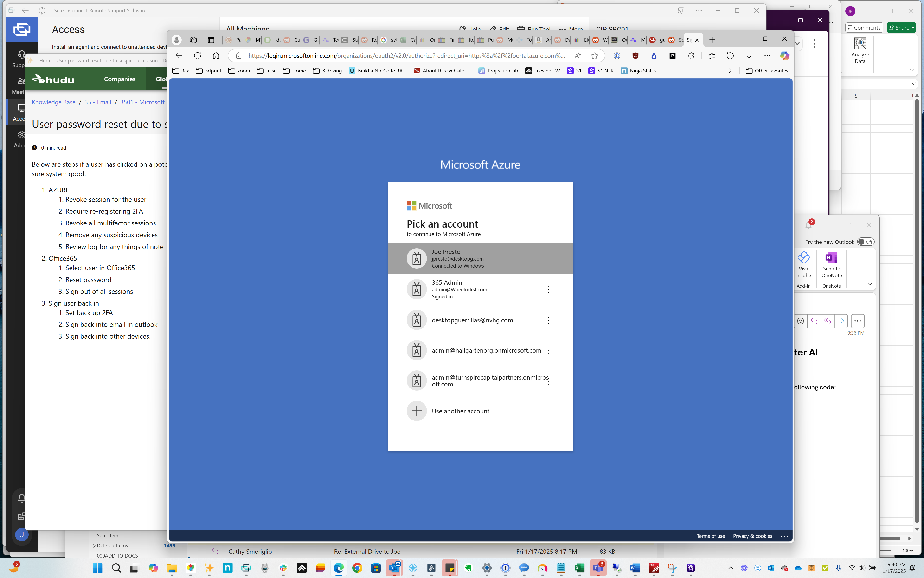Screen dimensions: 924x578
Task: Open the tab actions/vertical tabs icon
Action: 211,40
